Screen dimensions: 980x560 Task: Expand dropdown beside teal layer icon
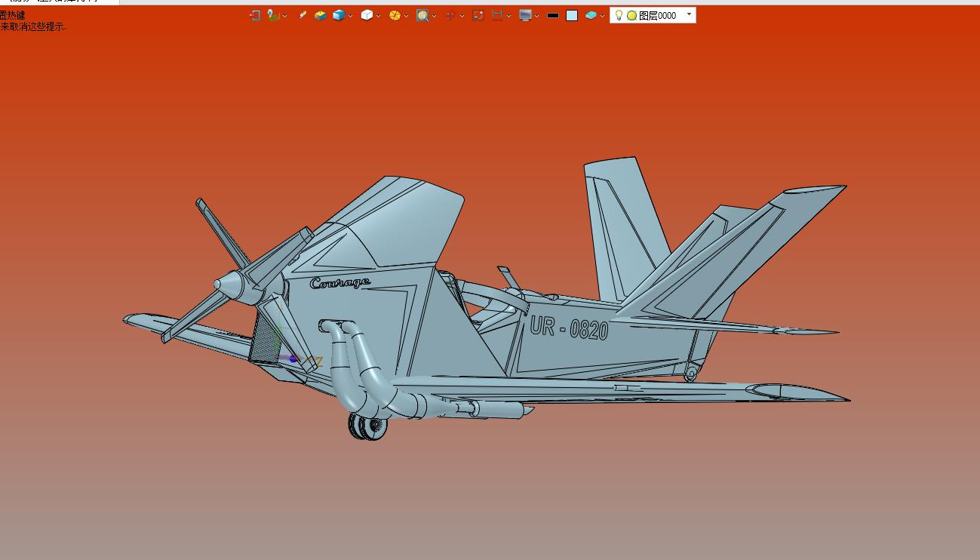point(602,16)
